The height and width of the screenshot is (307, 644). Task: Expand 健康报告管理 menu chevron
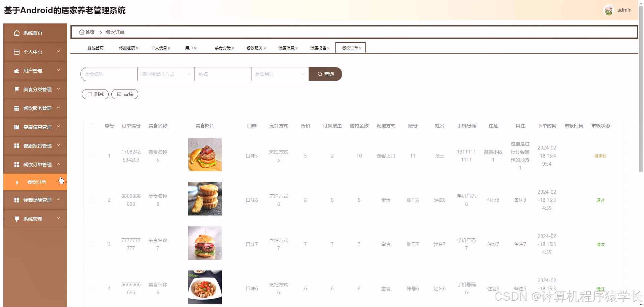coord(58,145)
